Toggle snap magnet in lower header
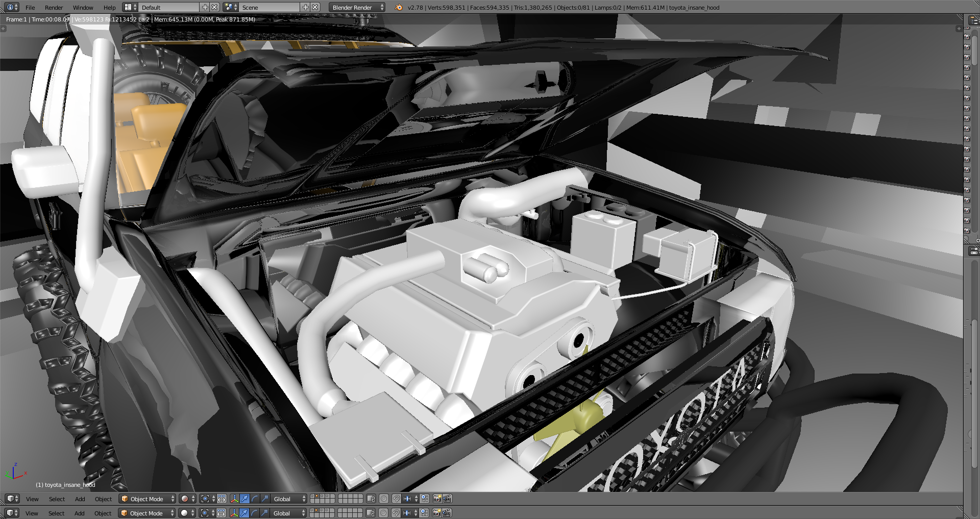The height and width of the screenshot is (519, 980). click(396, 513)
